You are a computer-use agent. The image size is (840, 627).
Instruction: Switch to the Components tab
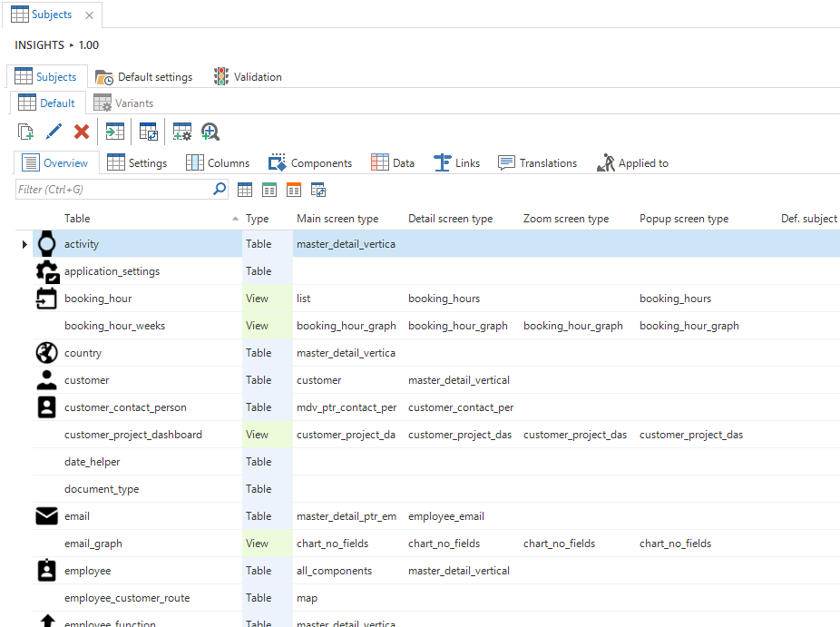coord(310,163)
